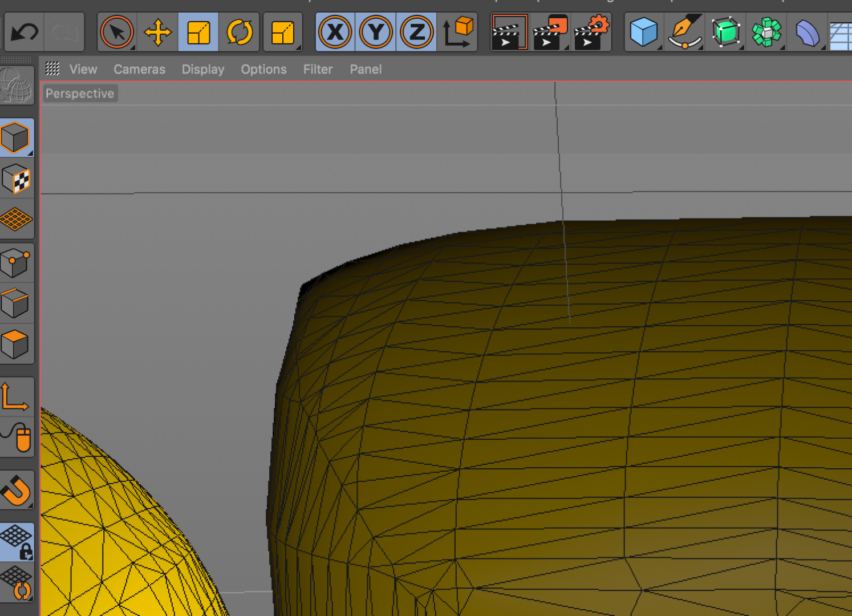852x616 pixels.
Task: Toggle Enable Axis mode
Action: click(17, 397)
